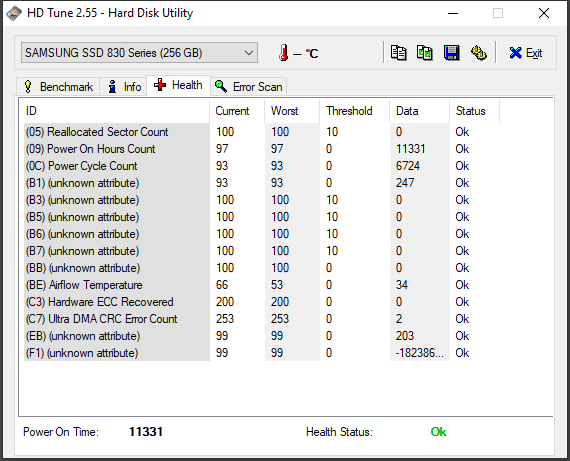Click the Worst value 53

[277, 285]
